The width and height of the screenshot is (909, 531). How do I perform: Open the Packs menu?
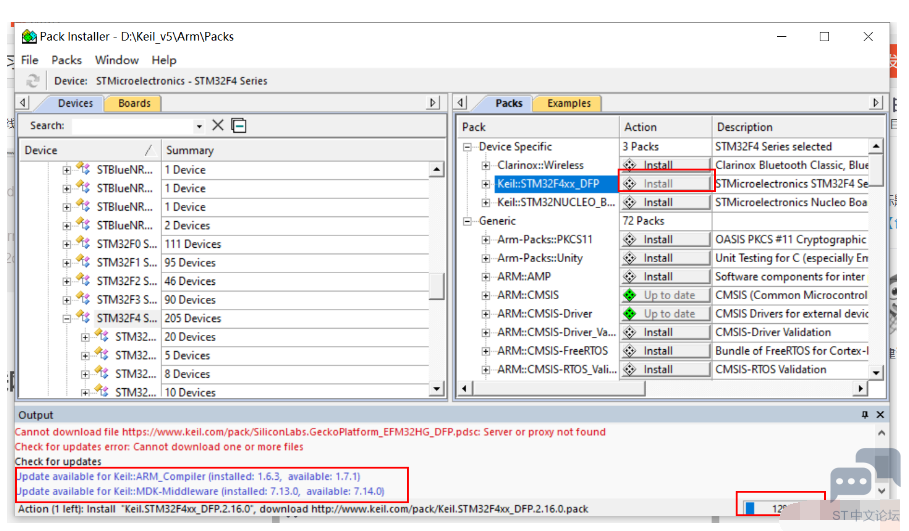pyautogui.click(x=67, y=60)
